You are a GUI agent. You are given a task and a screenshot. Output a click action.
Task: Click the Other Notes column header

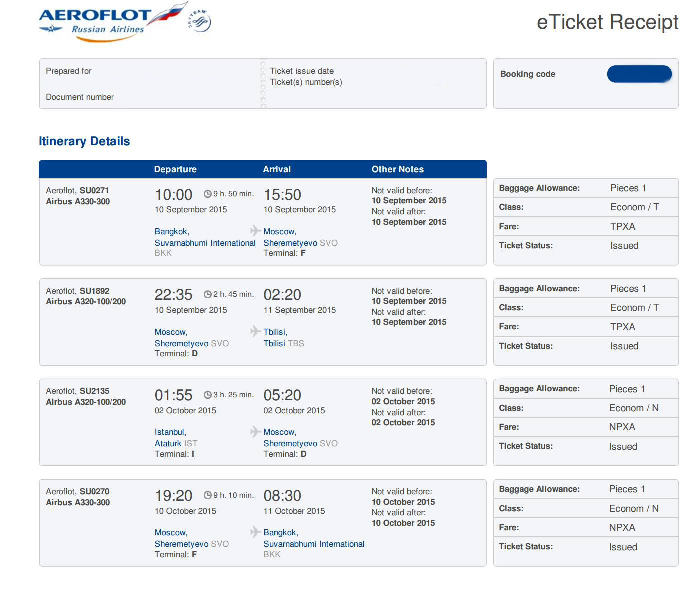(x=398, y=169)
